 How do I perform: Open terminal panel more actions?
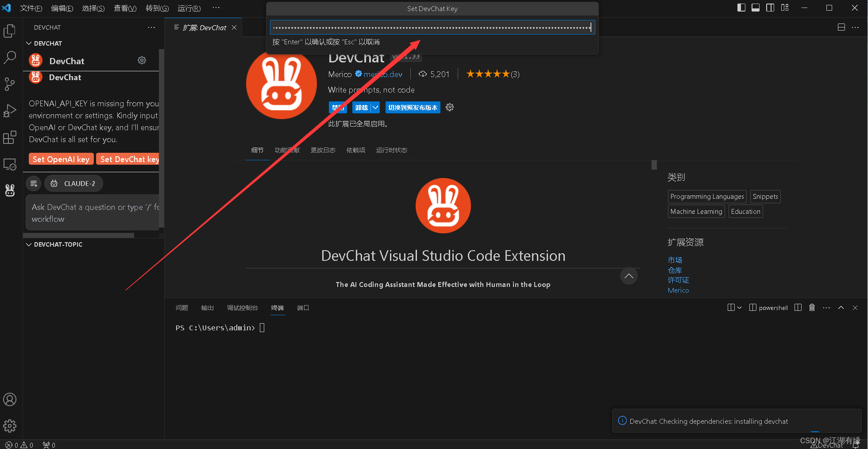click(826, 308)
